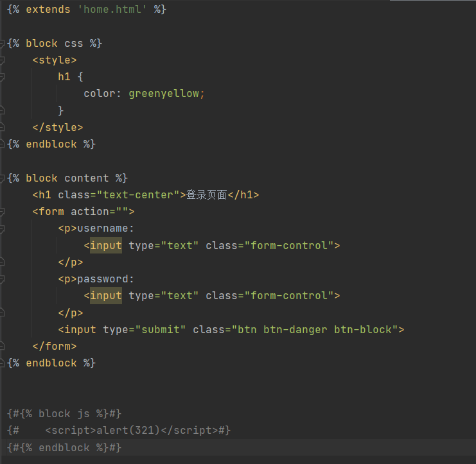476x464 pixels.
Task: Click 'form-control' class on the username input
Action: pos(289,245)
